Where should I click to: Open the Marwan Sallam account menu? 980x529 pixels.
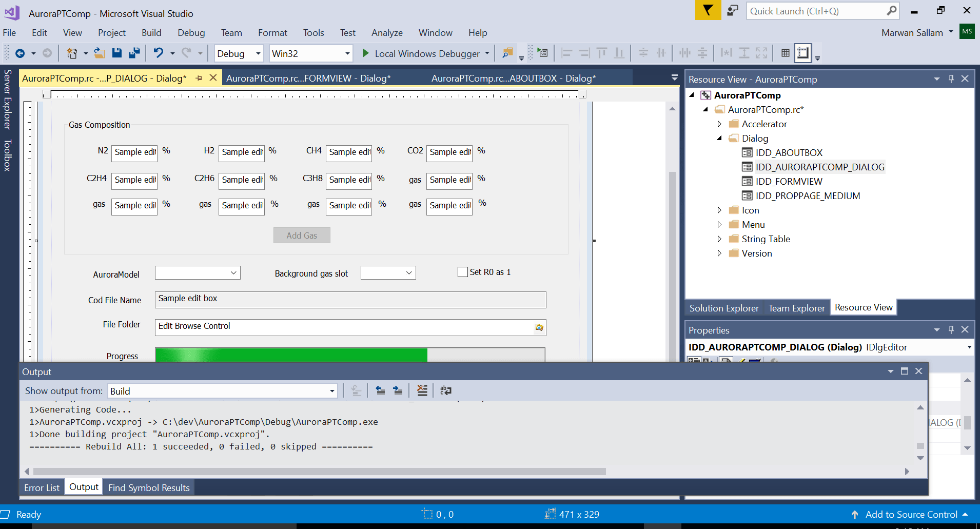(x=917, y=32)
